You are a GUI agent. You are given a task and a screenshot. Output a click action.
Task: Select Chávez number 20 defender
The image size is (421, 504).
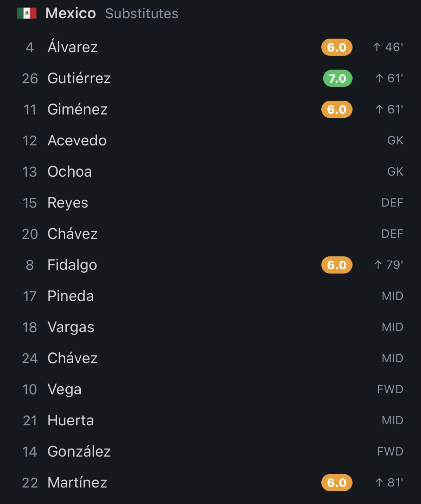click(210, 234)
